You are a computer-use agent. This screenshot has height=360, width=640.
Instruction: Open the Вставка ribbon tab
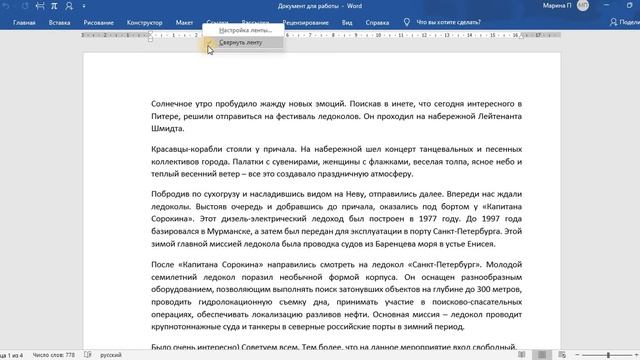point(60,22)
